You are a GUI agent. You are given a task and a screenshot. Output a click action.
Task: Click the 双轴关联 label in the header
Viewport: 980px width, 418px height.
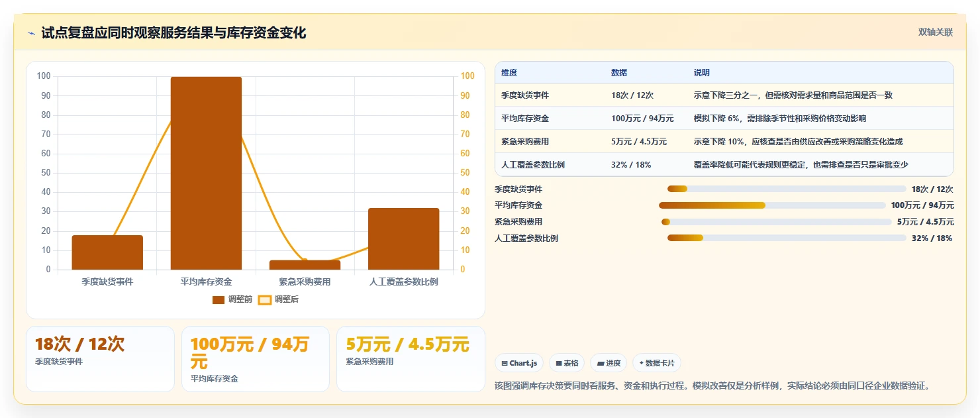coord(936,32)
